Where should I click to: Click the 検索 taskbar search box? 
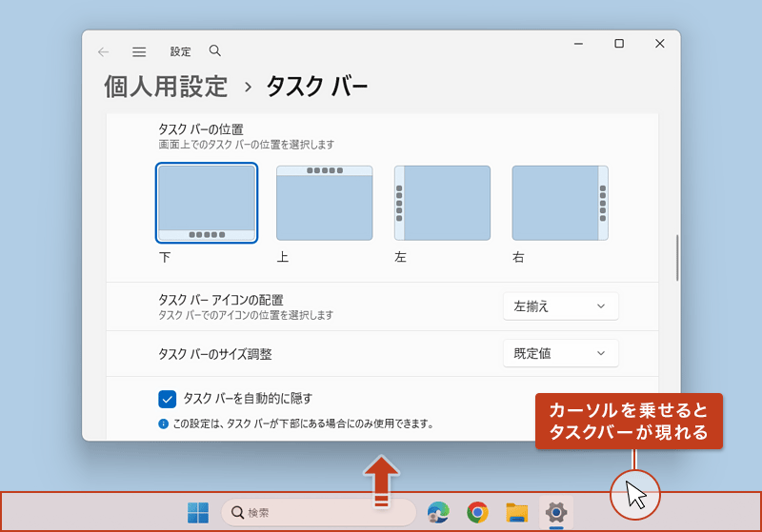tap(318, 513)
